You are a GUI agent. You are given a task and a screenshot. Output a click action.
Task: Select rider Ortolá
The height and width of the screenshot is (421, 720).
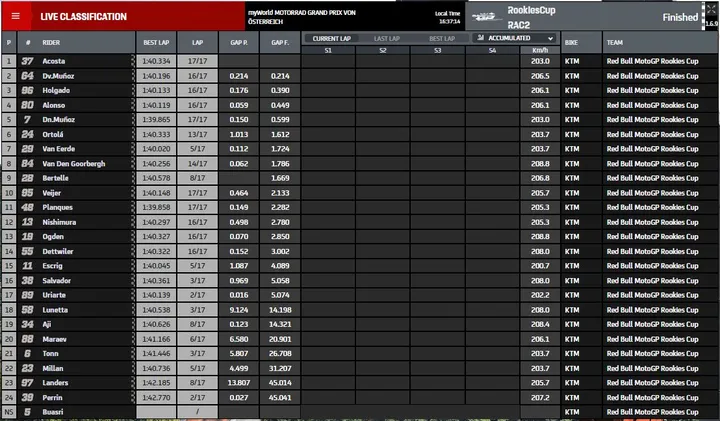(53, 135)
